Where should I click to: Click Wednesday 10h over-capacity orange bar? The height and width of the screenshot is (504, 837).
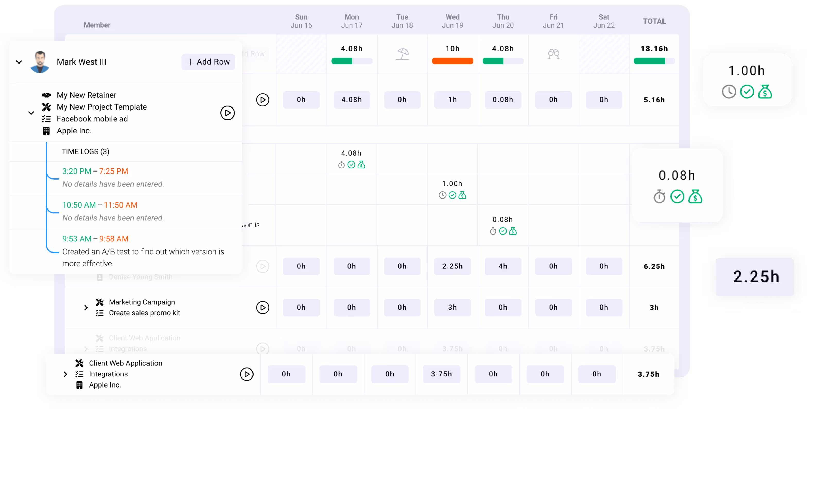tap(452, 61)
